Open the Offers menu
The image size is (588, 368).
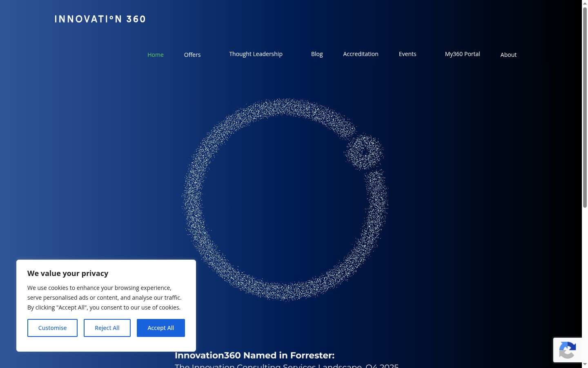click(192, 55)
